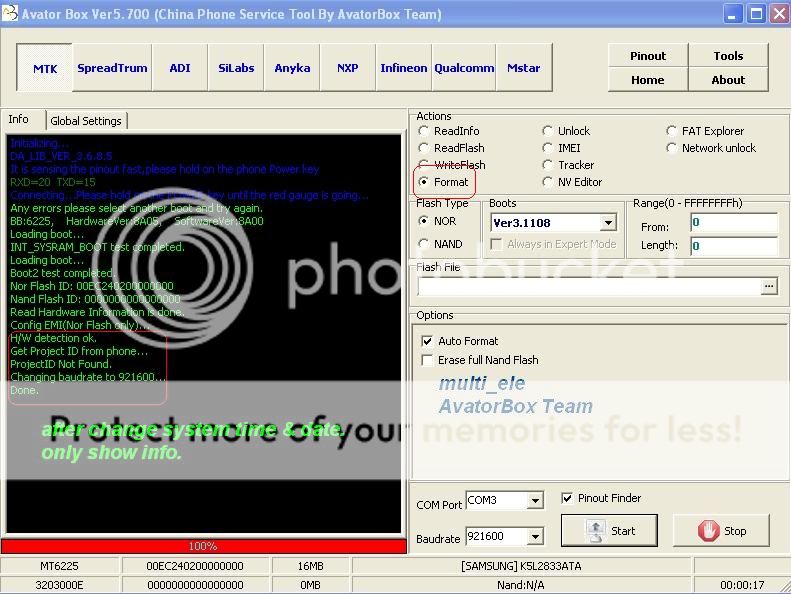Select the Mstar platform button
This screenshot has width=791, height=594.
(x=523, y=68)
